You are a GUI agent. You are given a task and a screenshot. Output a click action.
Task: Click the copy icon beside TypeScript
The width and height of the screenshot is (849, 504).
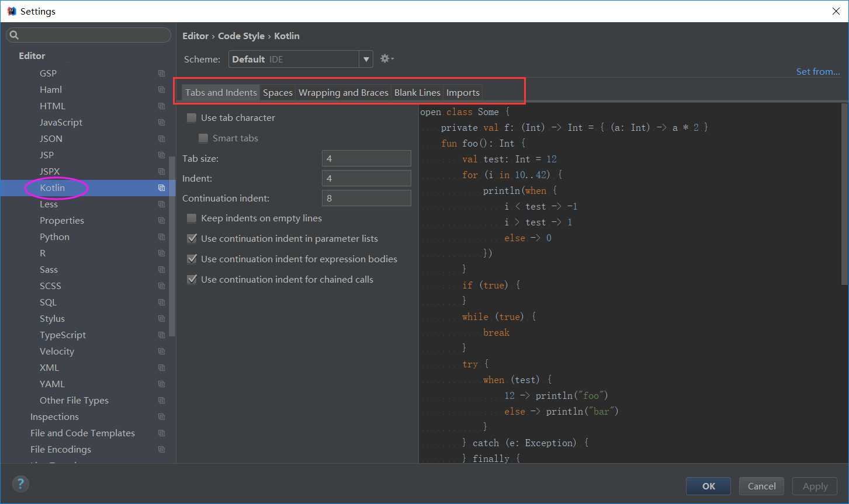point(161,335)
